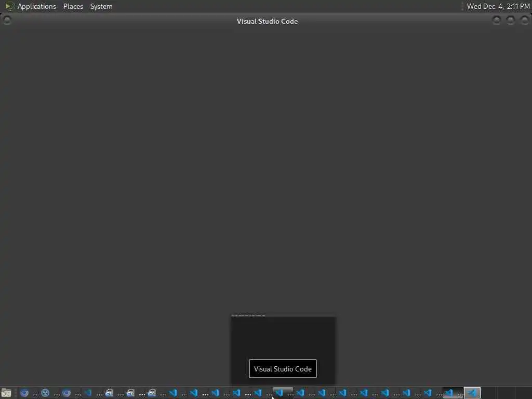
Task: Switch to the white-outlined active VS Code taskbar entry
Action: pos(472,393)
